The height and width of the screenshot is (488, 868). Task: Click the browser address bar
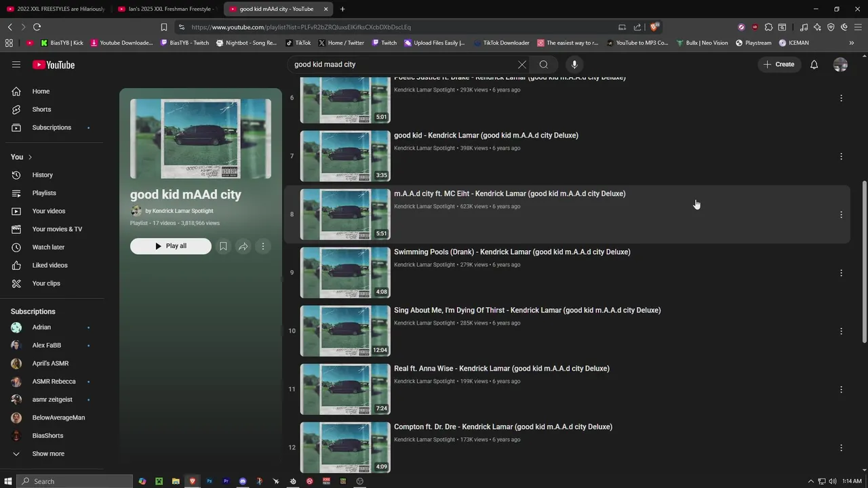(400, 27)
